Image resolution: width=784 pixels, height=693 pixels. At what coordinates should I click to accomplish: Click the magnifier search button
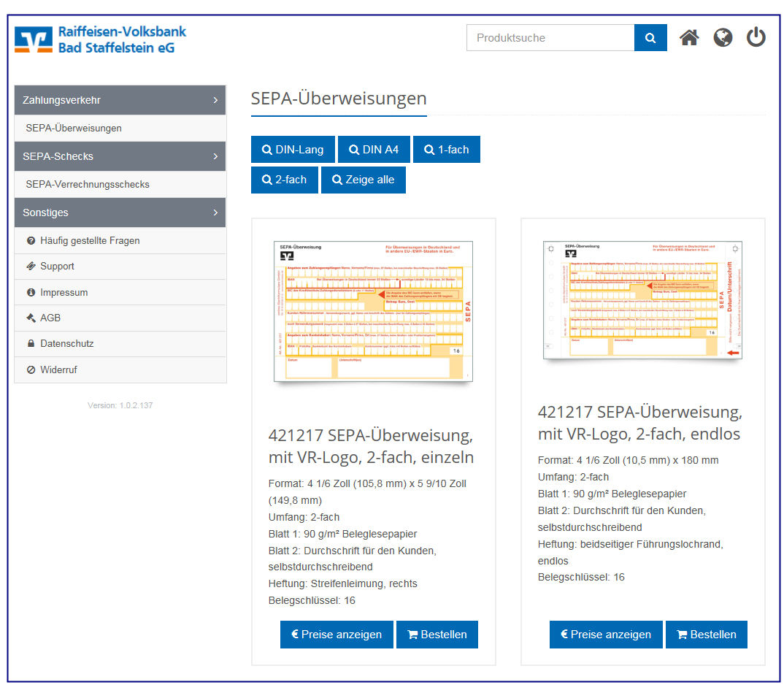click(650, 37)
